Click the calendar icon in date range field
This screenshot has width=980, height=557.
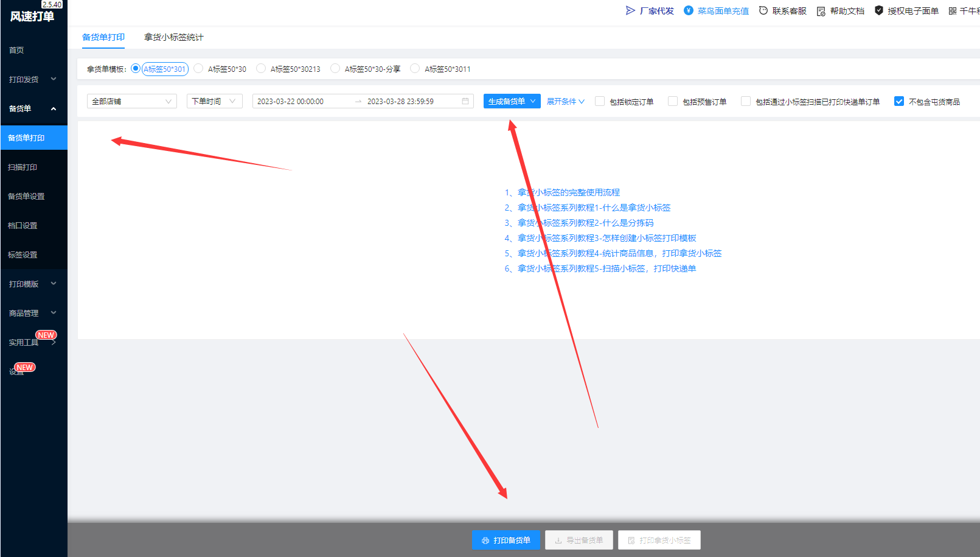pos(465,101)
